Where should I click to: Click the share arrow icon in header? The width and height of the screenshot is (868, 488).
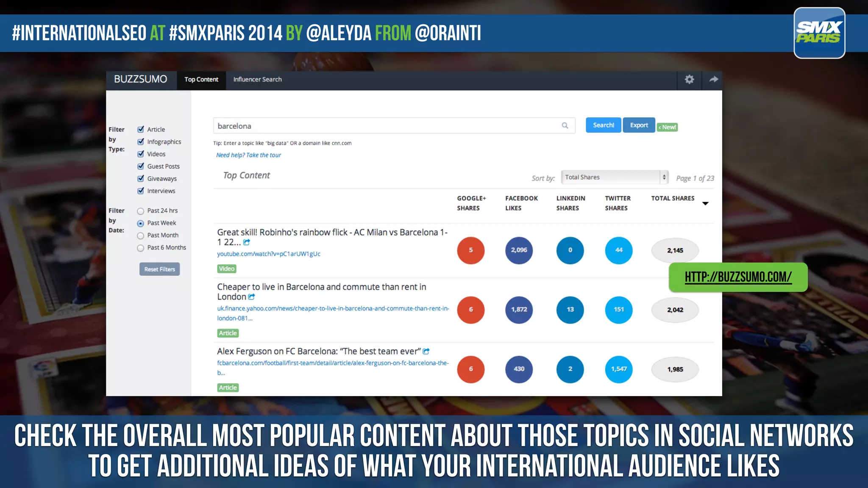tap(714, 79)
